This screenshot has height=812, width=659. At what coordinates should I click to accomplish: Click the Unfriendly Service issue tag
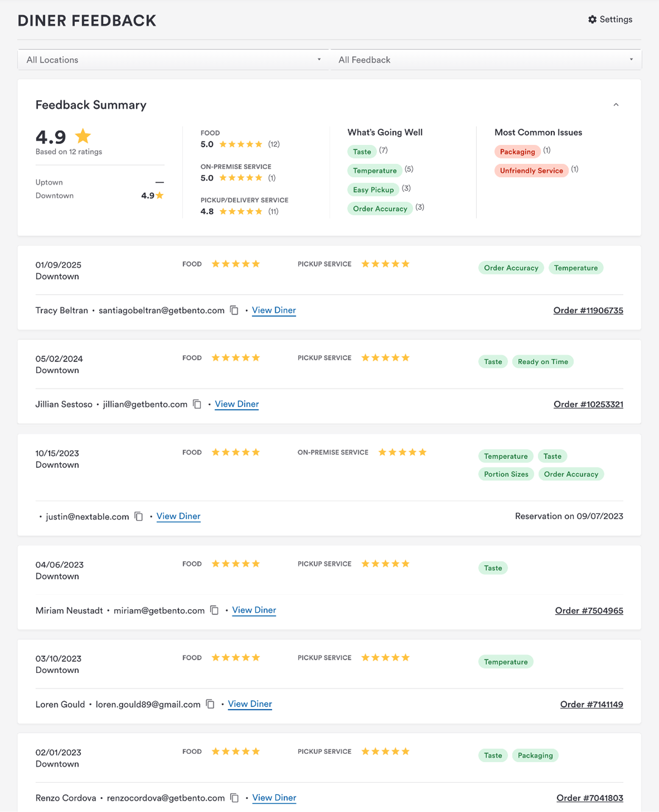tap(531, 171)
